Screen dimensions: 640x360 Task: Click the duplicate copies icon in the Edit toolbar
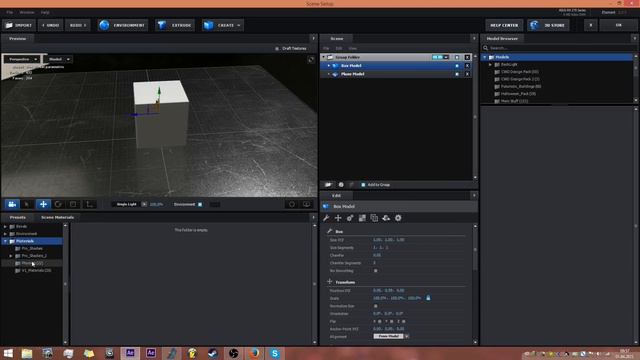[374, 218]
